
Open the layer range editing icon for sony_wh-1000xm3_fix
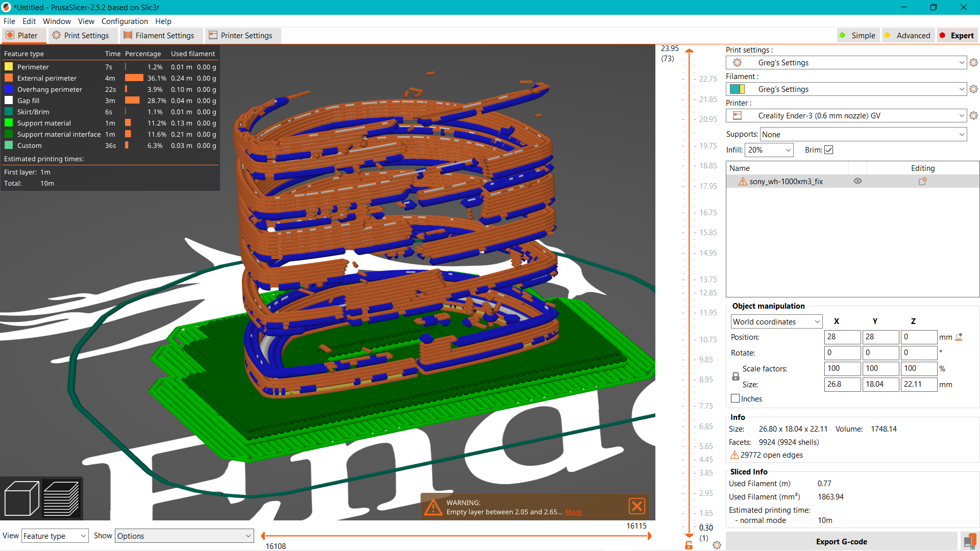tap(922, 181)
